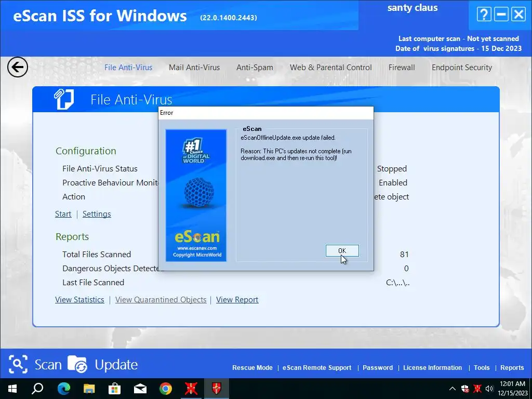The width and height of the screenshot is (532, 399).
Task: Switch to Mail Anti-Virus tab
Action: coord(194,68)
